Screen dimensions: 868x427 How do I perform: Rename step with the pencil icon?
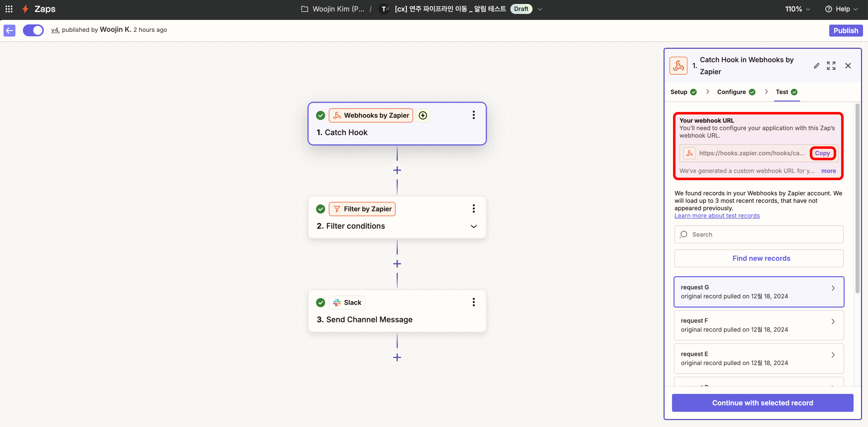(x=816, y=66)
